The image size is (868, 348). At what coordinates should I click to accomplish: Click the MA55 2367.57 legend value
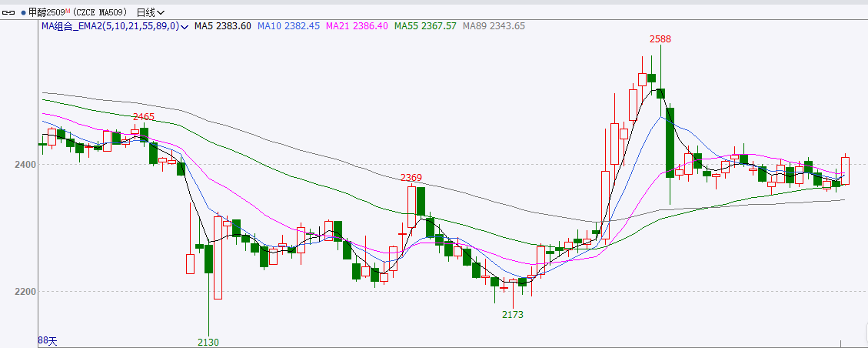[425, 26]
